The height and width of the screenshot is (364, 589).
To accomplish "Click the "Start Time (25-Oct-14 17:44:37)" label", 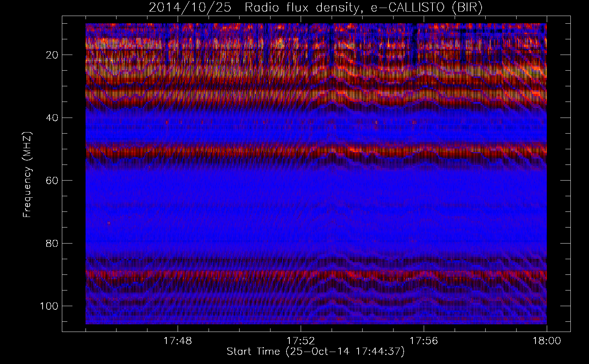I will (x=316, y=352).
